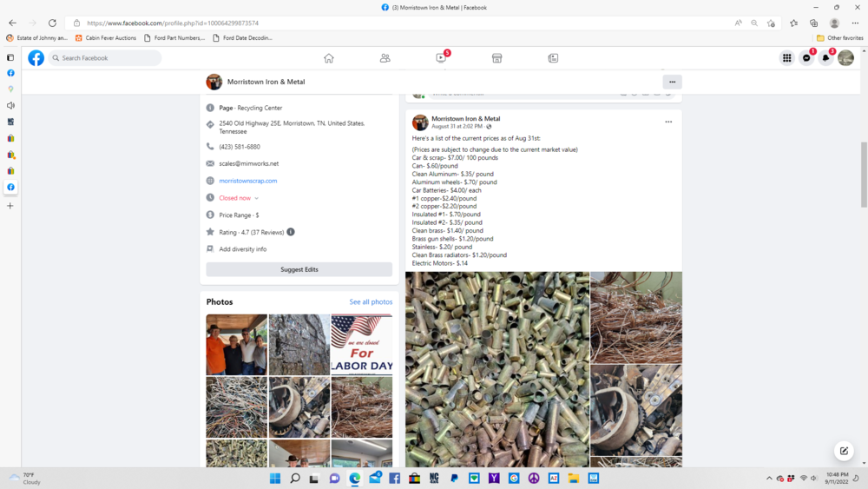Open File Explorer from the taskbar
The width and height of the screenshot is (868, 489).
(574, 478)
